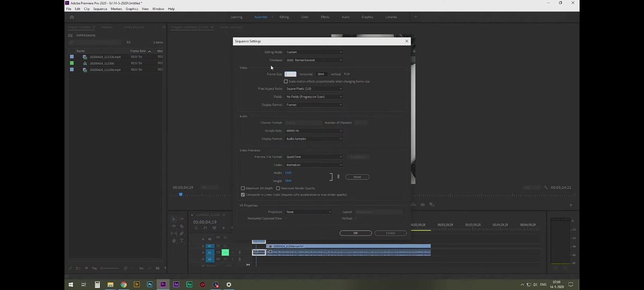This screenshot has width=644, height=290.
Task: Click the Home icon in workspace bar
Action: 72,17
